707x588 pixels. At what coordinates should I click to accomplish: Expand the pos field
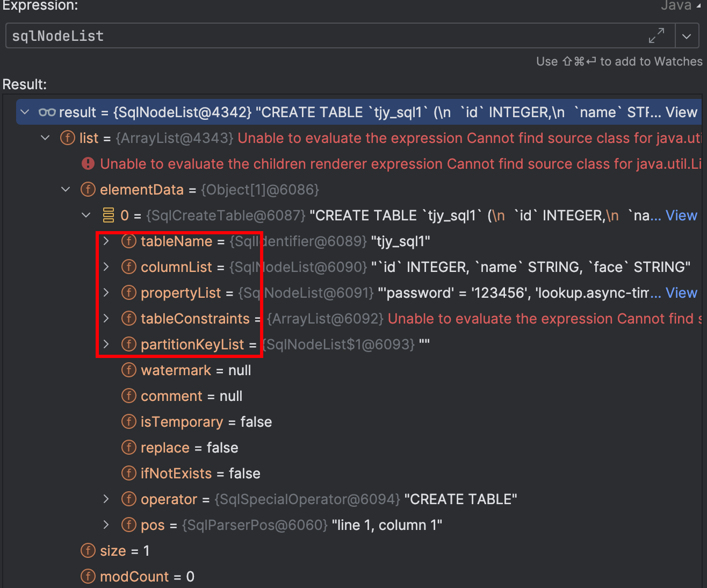click(x=106, y=525)
